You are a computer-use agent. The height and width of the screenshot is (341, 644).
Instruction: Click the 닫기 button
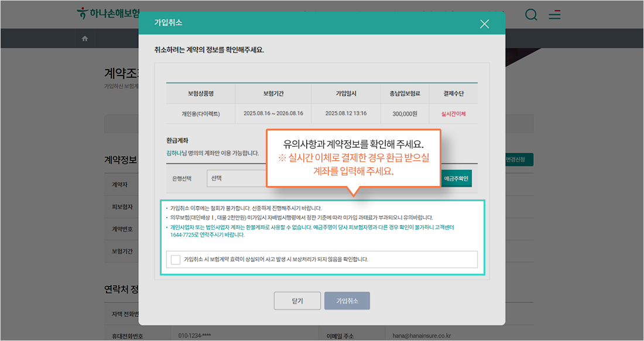[x=297, y=301]
